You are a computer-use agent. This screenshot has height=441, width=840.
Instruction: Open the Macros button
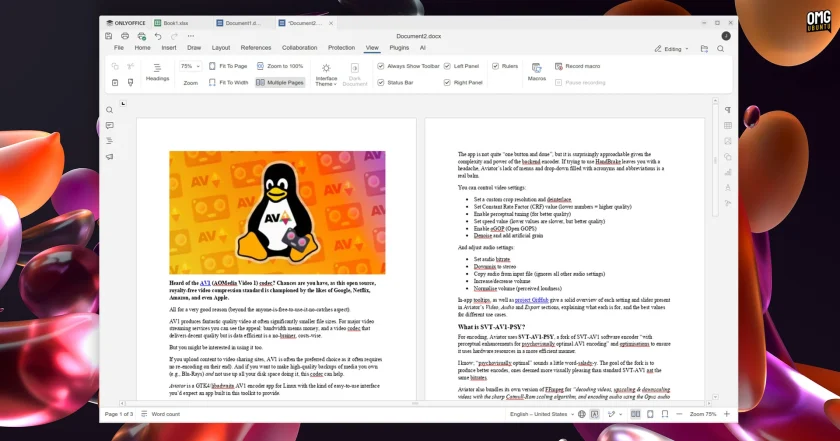pos(536,72)
